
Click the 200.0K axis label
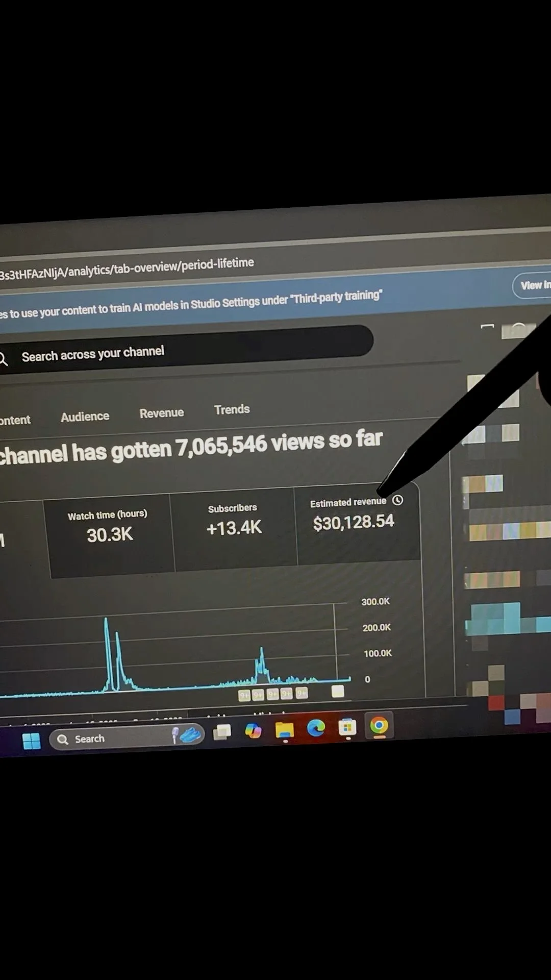click(377, 627)
